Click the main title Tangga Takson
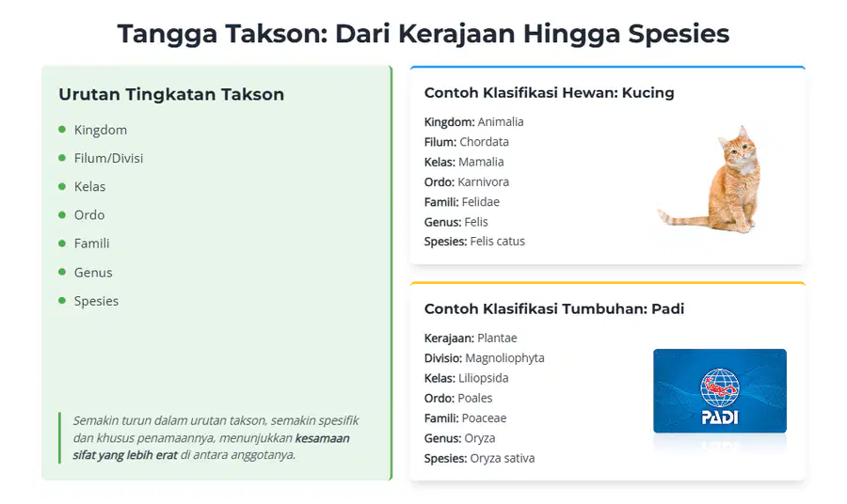Image resolution: width=847 pixels, height=504 pixels. 423,34
